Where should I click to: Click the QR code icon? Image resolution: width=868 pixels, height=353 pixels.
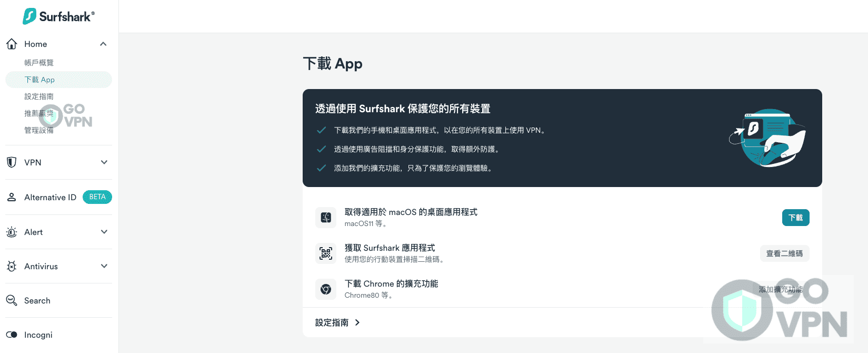[x=326, y=253]
